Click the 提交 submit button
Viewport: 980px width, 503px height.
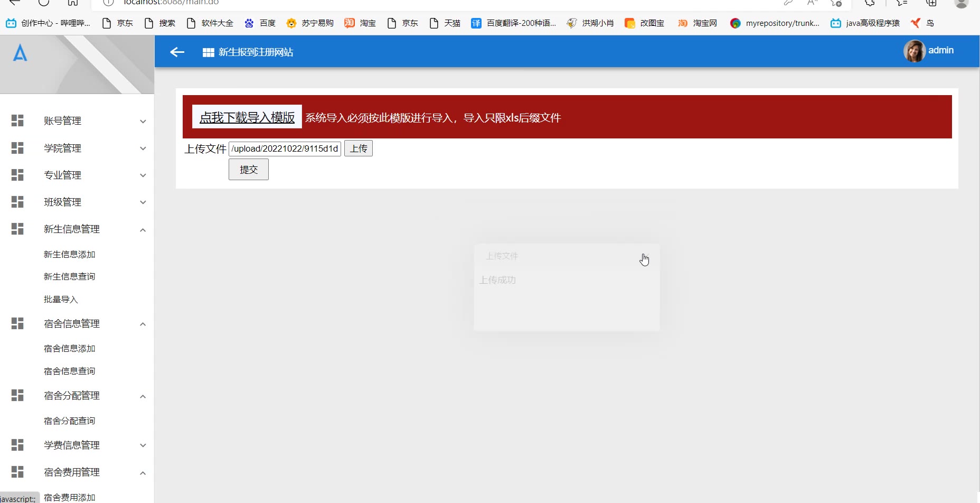pyautogui.click(x=249, y=170)
